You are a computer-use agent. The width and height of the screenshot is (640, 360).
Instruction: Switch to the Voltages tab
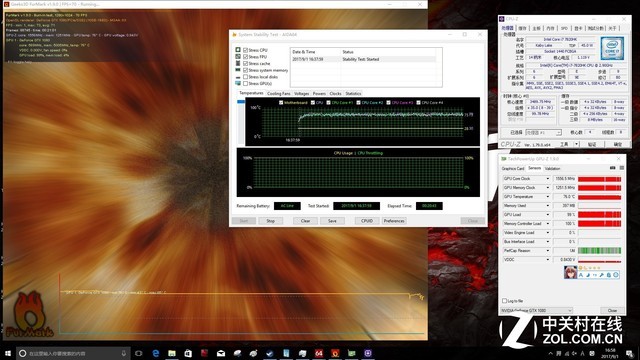tap(302, 93)
